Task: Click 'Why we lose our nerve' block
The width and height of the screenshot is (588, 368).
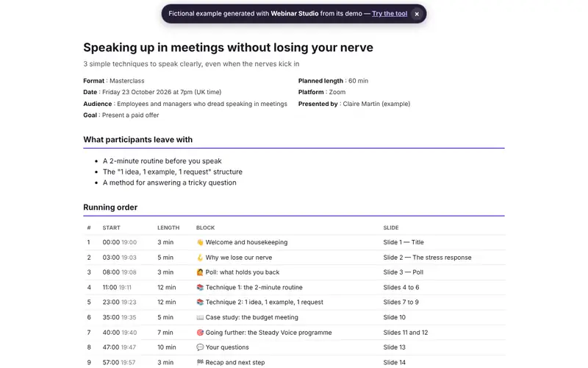Action: pyautogui.click(x=239, y=257)
